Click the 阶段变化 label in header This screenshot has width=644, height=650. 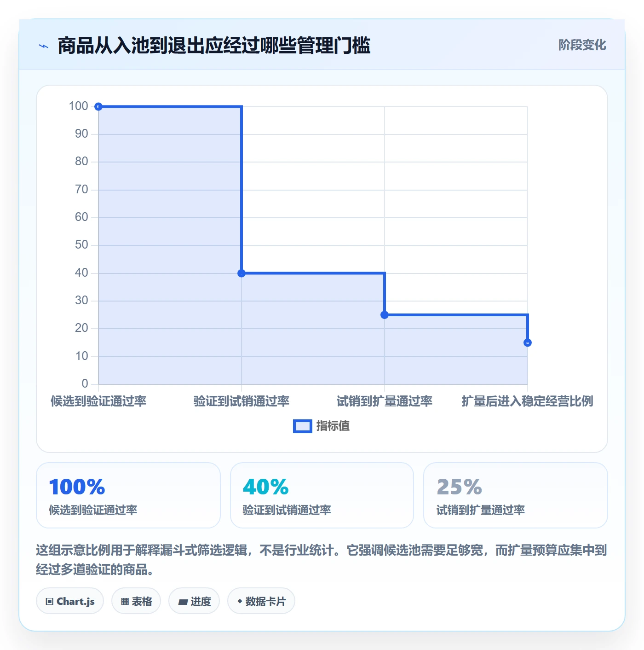(x=582, y=45)
